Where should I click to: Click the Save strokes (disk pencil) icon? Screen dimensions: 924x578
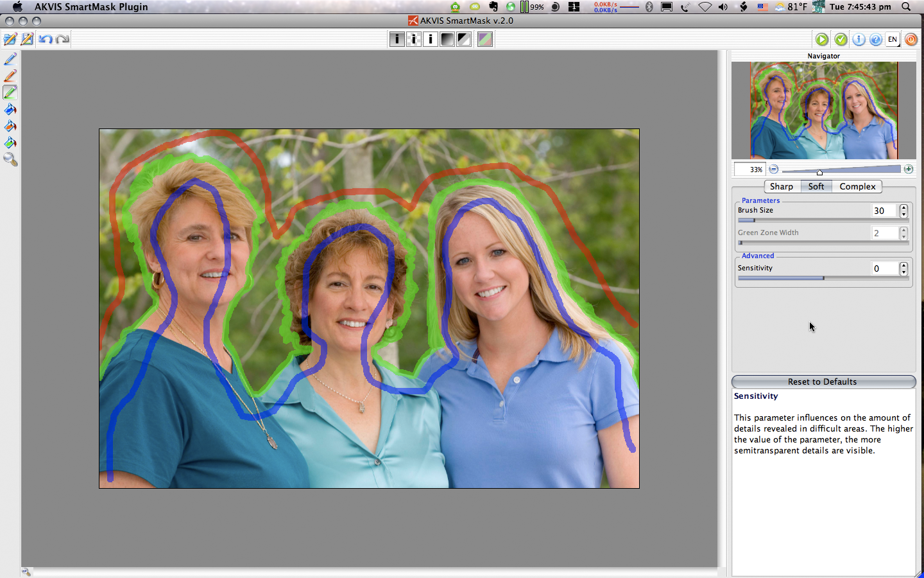tap(27, 39)
